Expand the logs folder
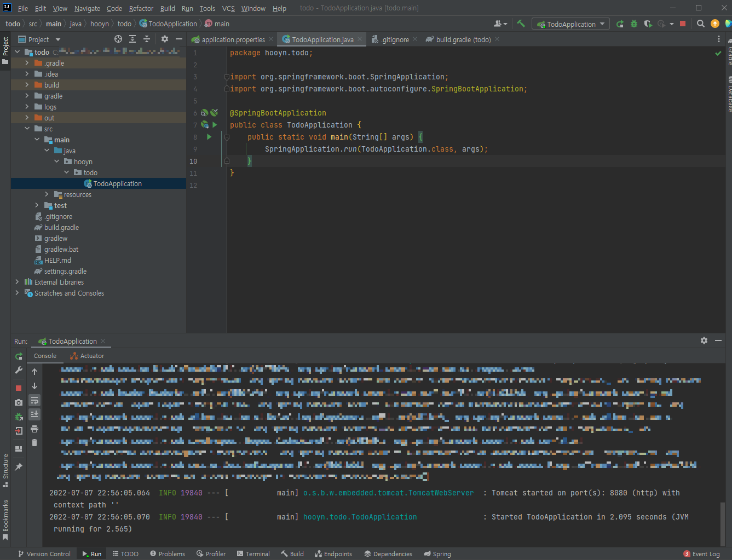 point(27,107)
